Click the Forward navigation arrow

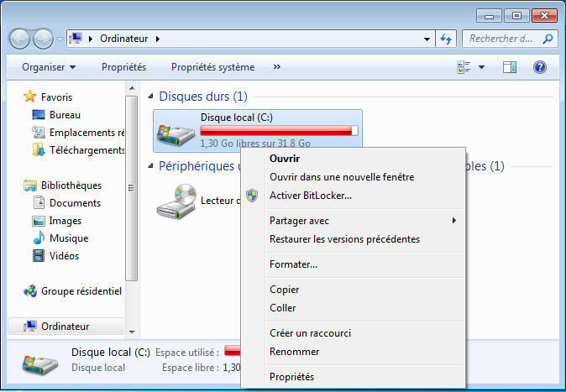tap(44, 39)
